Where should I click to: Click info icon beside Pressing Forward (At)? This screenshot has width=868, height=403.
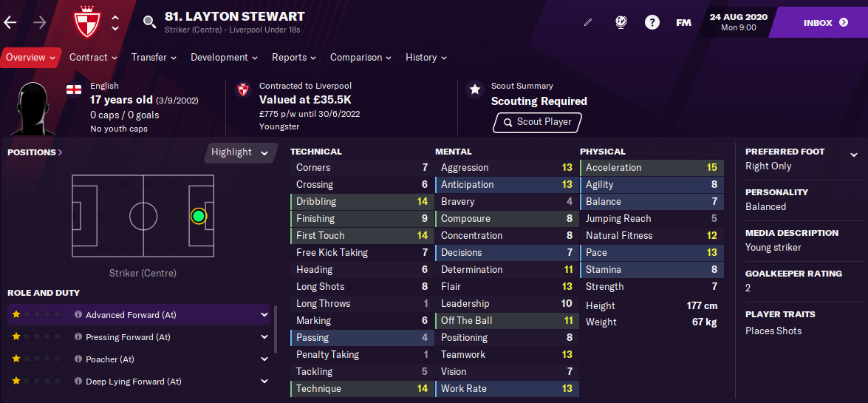[x=78, y=337]
